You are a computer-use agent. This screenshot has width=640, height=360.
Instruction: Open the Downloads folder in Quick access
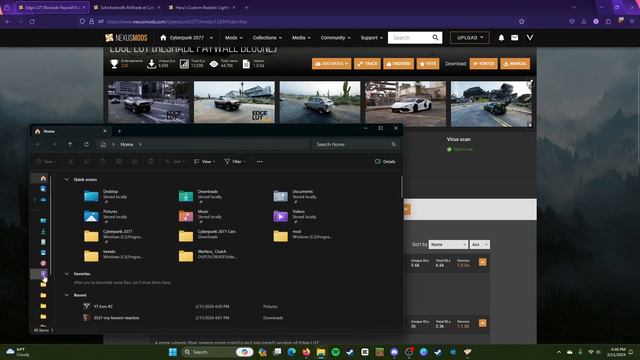pyautogui.click(x=200, y=196)
